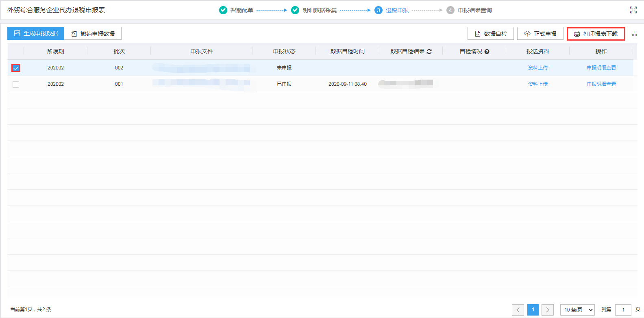The width and height of the screenshot is (644, 318).
Task: Click step 4 circle for 申报结果查询
Action: tap(450, 10)
